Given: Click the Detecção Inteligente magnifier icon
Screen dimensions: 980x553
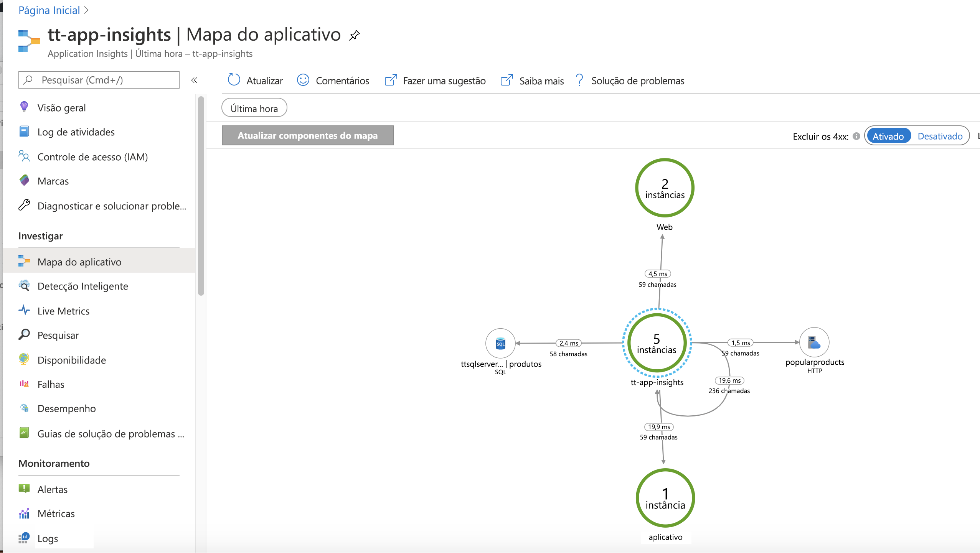Looking at the screenshot, I should [24, 285].
